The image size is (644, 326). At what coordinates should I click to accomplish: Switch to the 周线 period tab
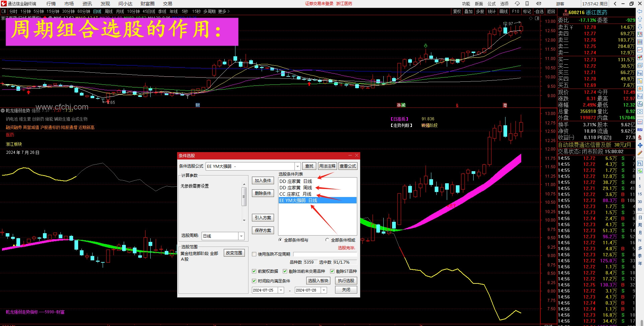(109, 11)
